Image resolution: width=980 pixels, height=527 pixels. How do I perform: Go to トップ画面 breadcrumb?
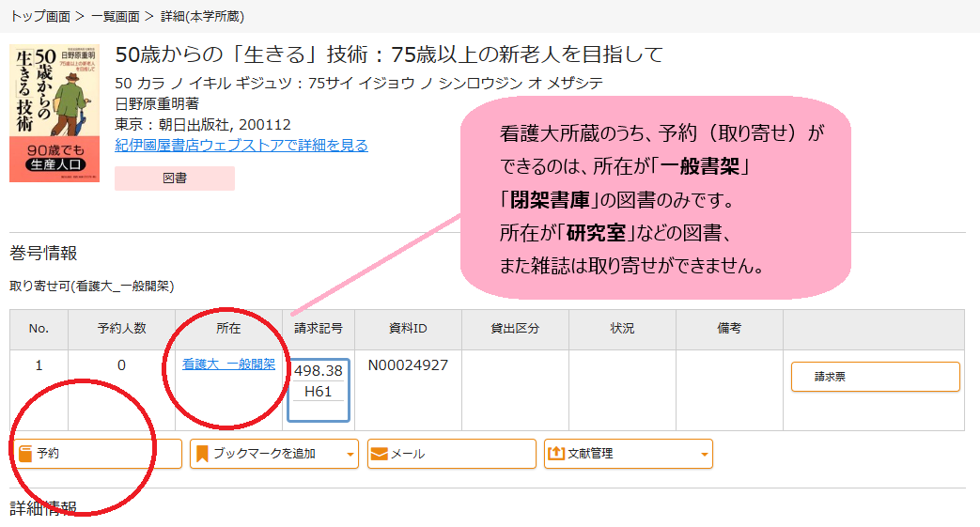pyautogui.click(x=40, y=16)
